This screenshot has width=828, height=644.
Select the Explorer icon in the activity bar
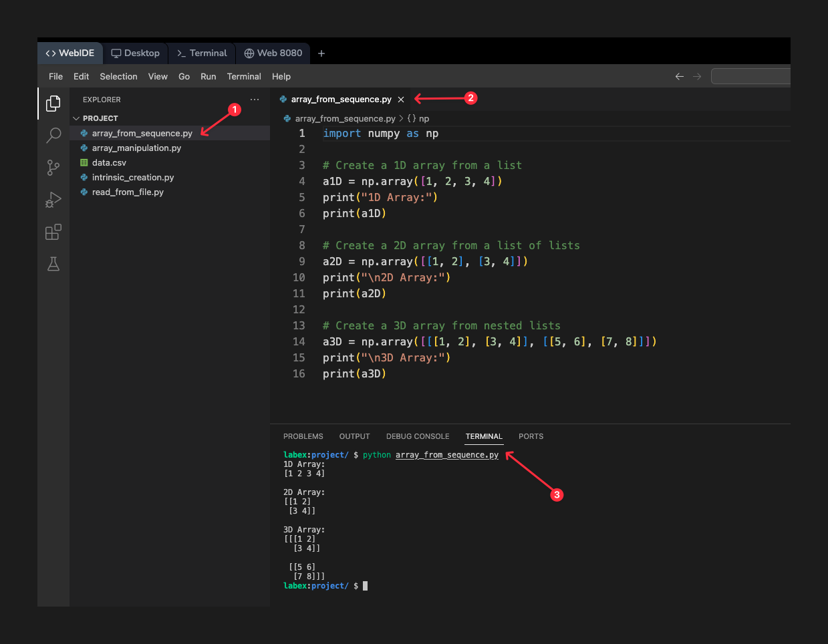click(x=53, y=104)
